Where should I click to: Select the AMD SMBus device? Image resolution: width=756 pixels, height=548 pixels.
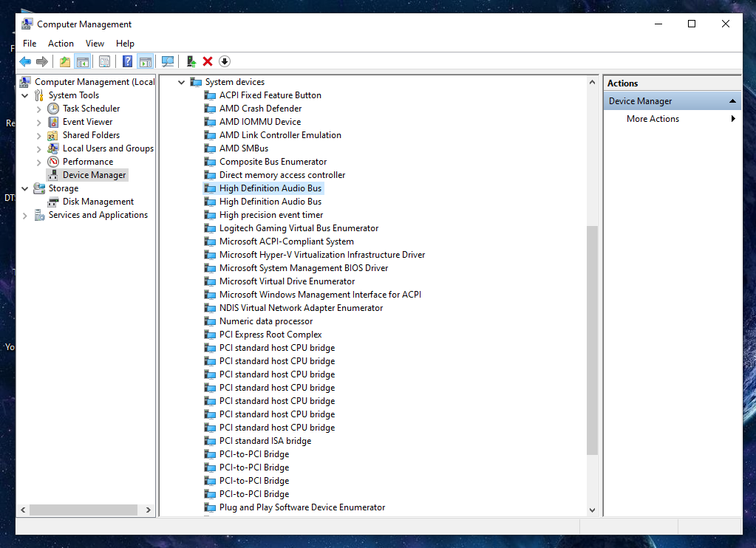[243, 148]
